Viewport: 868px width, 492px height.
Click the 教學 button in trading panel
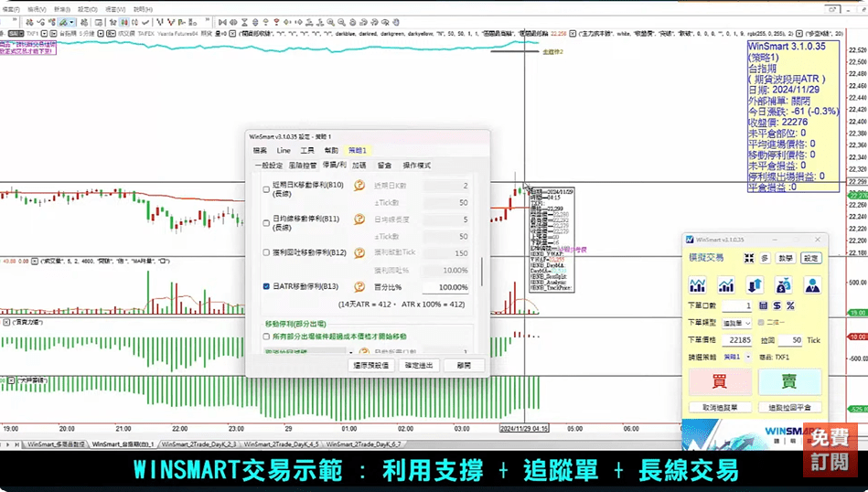click(x=786, y=258)
